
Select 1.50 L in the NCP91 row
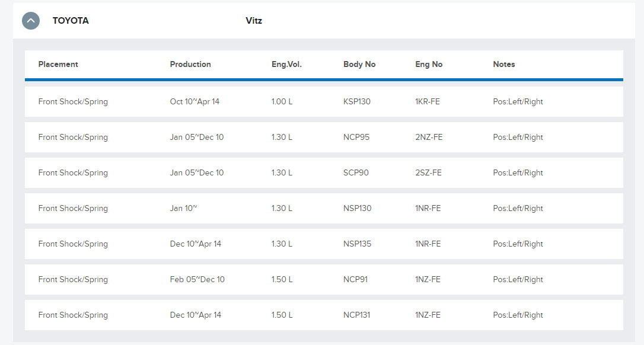282,280
